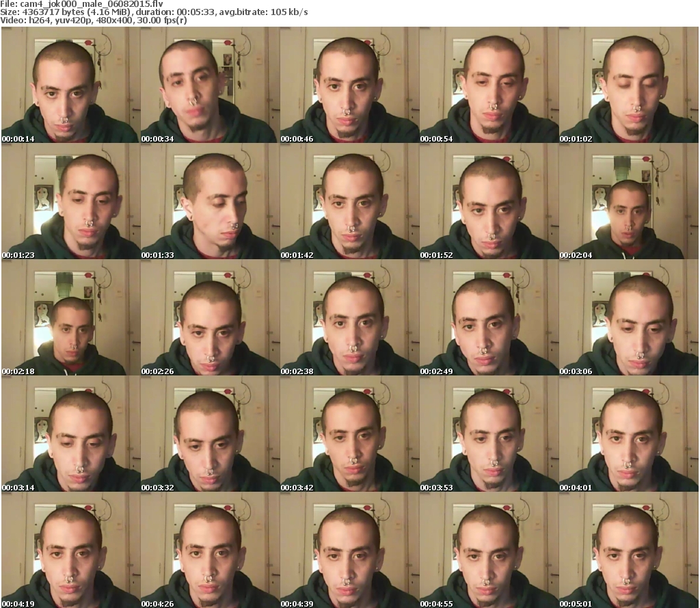Image resolution: width=700 pixels, height=608 pixels.
Task: Click the frame rate text 30.00 fps(r)
Action: (x=161, y=21)
